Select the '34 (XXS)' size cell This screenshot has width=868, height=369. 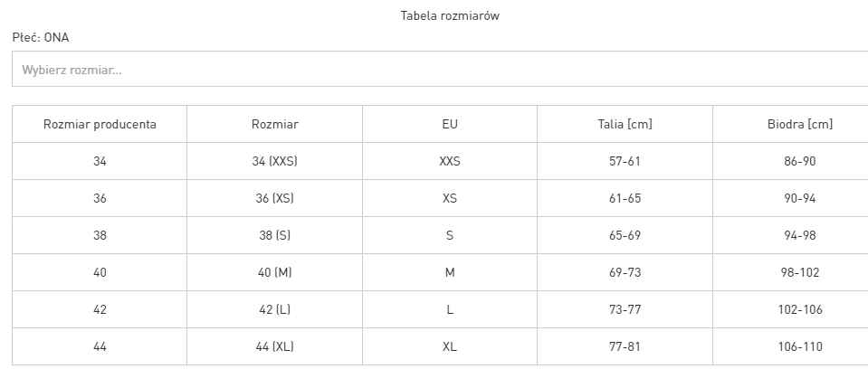tap(275, 161)
